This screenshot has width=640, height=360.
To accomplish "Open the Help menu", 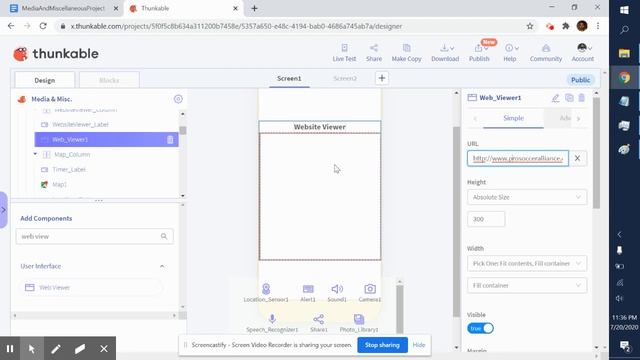I will 510,53.
